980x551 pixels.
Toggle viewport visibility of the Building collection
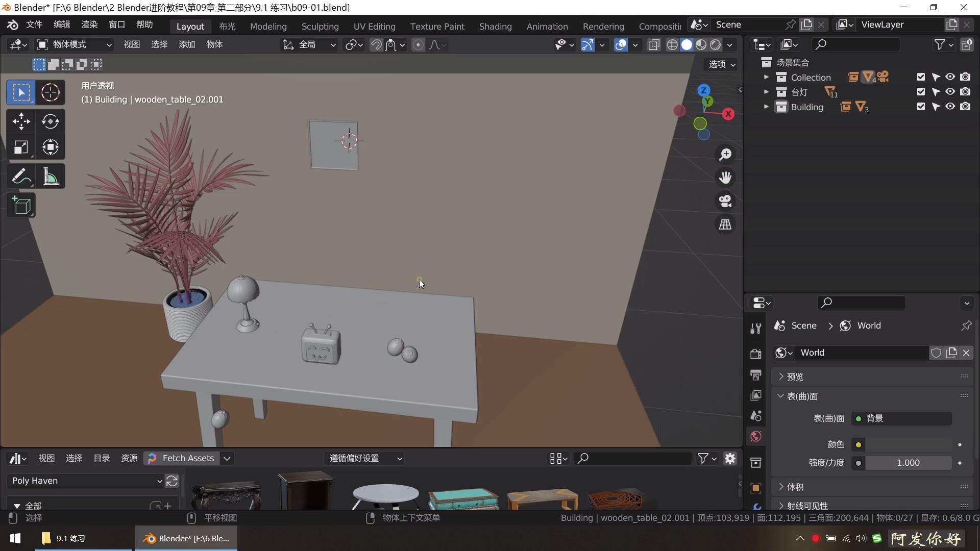[x=950, y=107]
